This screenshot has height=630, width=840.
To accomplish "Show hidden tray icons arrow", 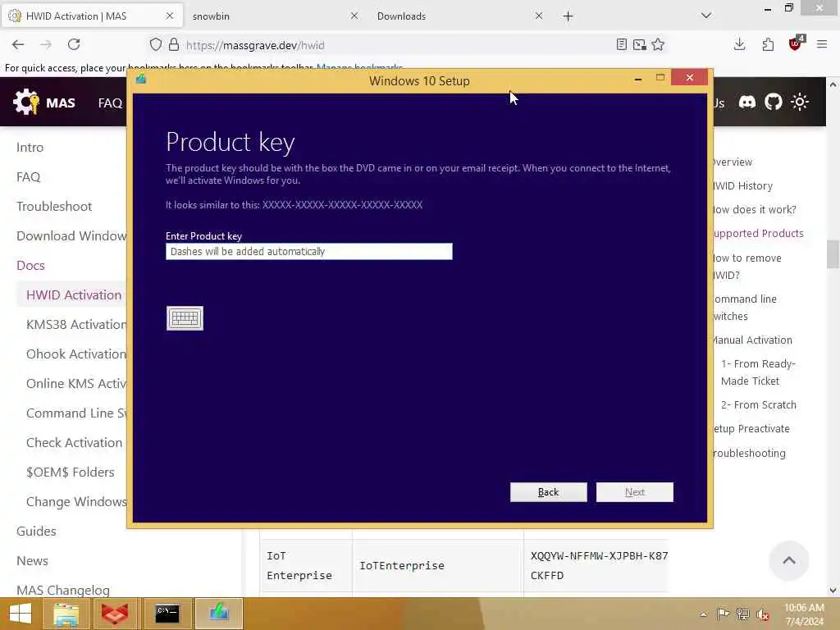I will 703,614.
